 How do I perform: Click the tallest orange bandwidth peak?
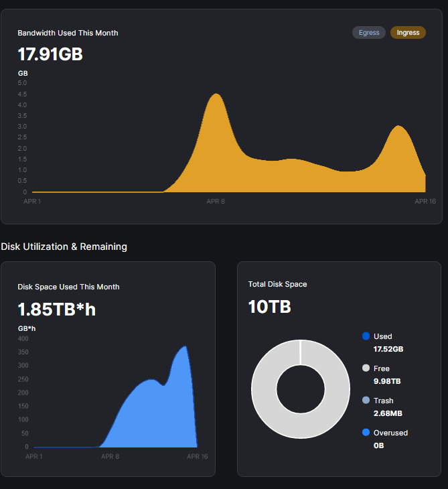216,100
